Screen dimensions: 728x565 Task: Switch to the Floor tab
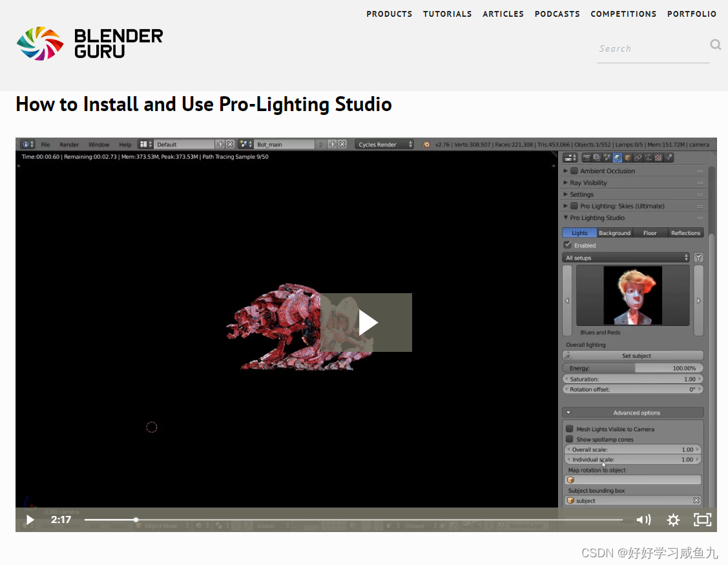tap(650, 232)
